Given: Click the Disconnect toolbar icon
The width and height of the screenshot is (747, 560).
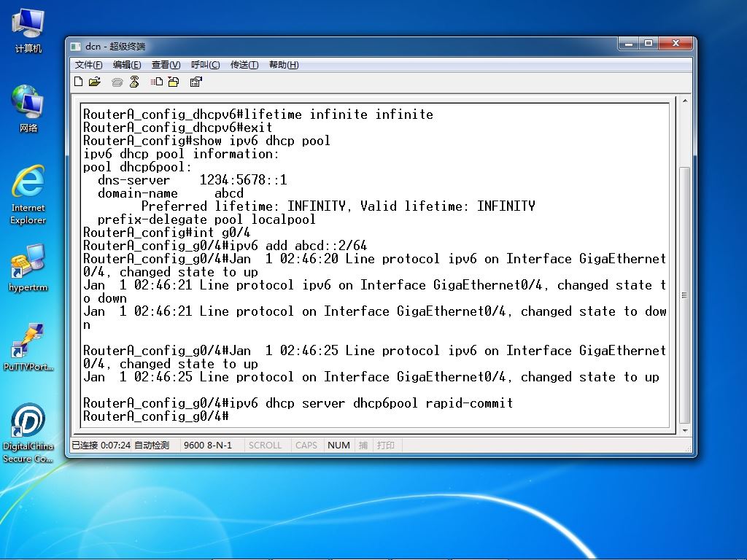Looking at the screenshot, I should 134,82.
